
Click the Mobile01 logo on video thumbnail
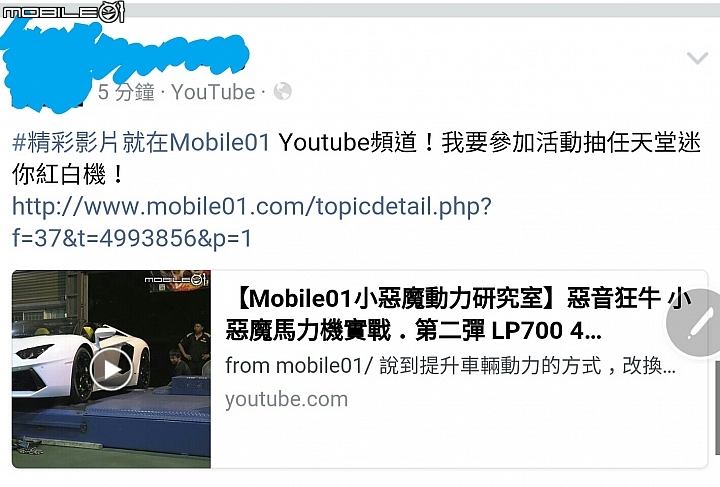point(177,280)
